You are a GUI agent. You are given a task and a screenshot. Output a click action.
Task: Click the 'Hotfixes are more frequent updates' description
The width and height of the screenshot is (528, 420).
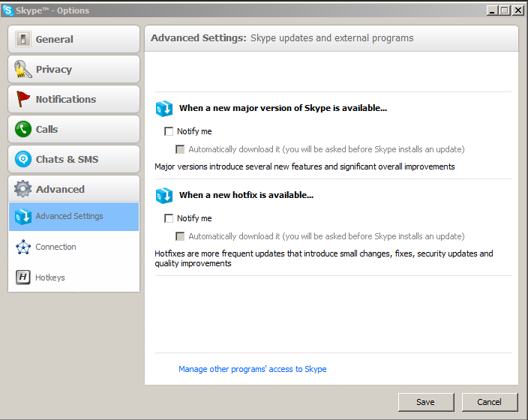[x=323, y=258]
